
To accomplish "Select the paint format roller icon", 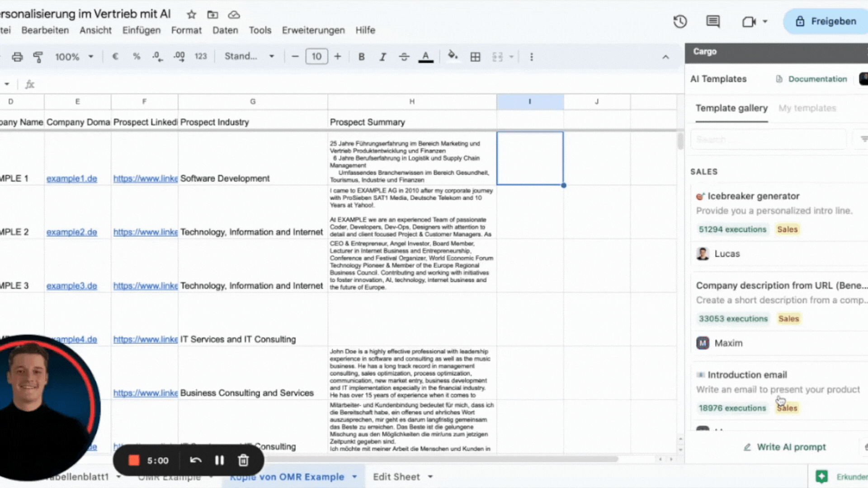I will pos(38,57).
